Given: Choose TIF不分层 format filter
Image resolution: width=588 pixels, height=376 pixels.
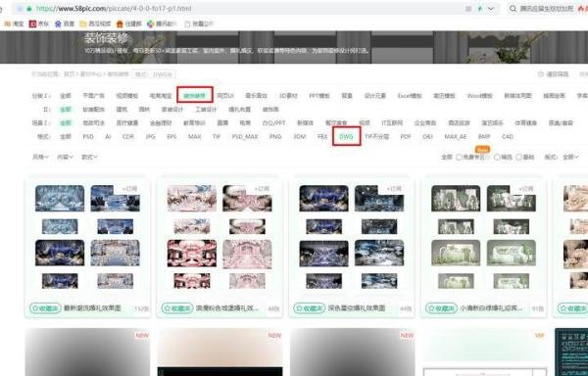Looking at the screenshot, I should 377,137.
